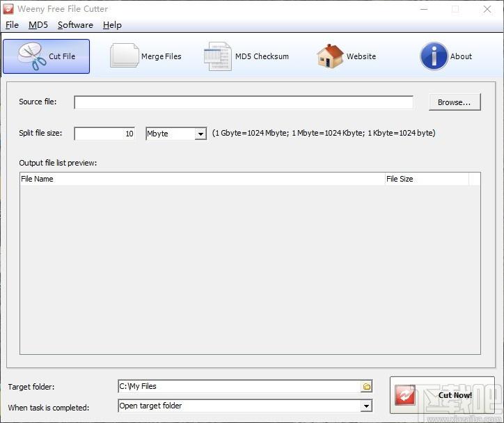Expand the Open target folder dropdown
Viewport: 504px width, 423px height.
(366, 406)
